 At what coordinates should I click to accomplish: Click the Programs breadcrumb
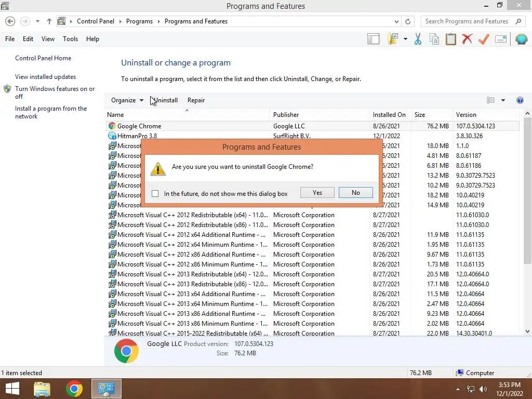click(x=139, y=21)
